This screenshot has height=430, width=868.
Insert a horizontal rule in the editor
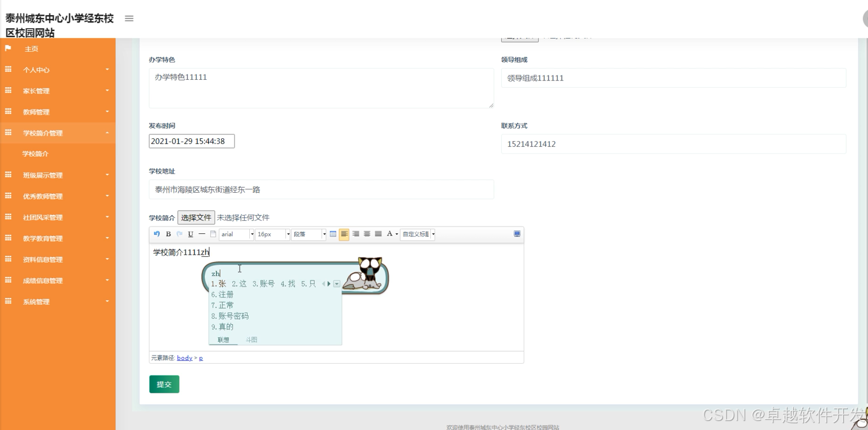click(x=201, y=234)
